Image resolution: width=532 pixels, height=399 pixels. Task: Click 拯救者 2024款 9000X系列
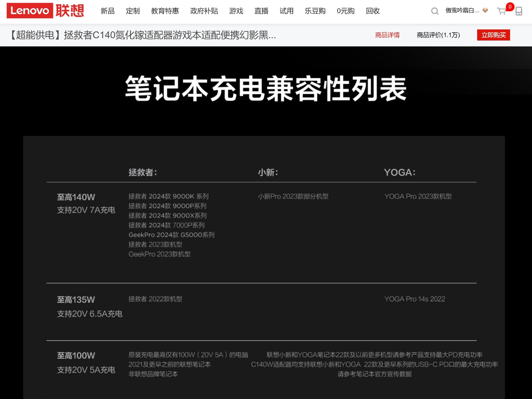point(168,215)
